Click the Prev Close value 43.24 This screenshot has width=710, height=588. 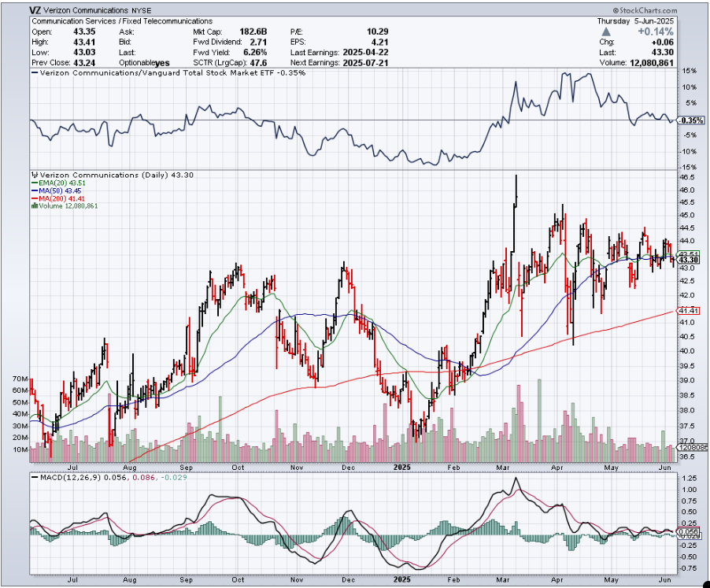(84, 62)
